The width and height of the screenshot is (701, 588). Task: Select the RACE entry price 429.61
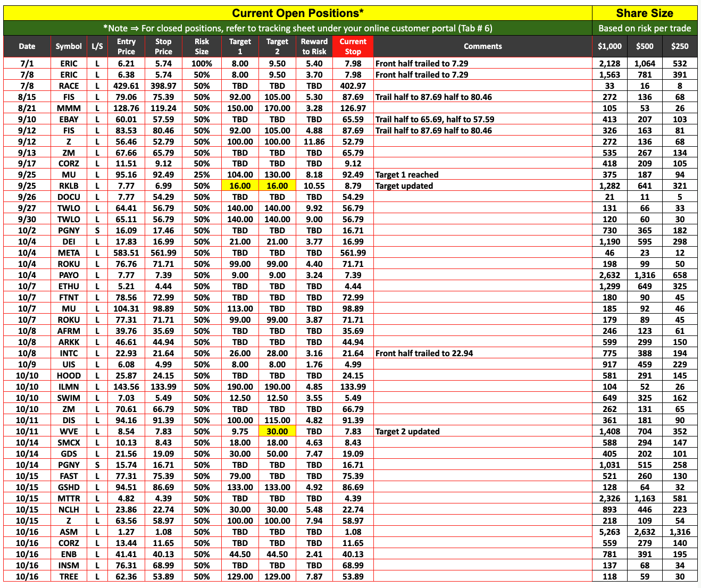pyautogui.click(x=126, y=86)
